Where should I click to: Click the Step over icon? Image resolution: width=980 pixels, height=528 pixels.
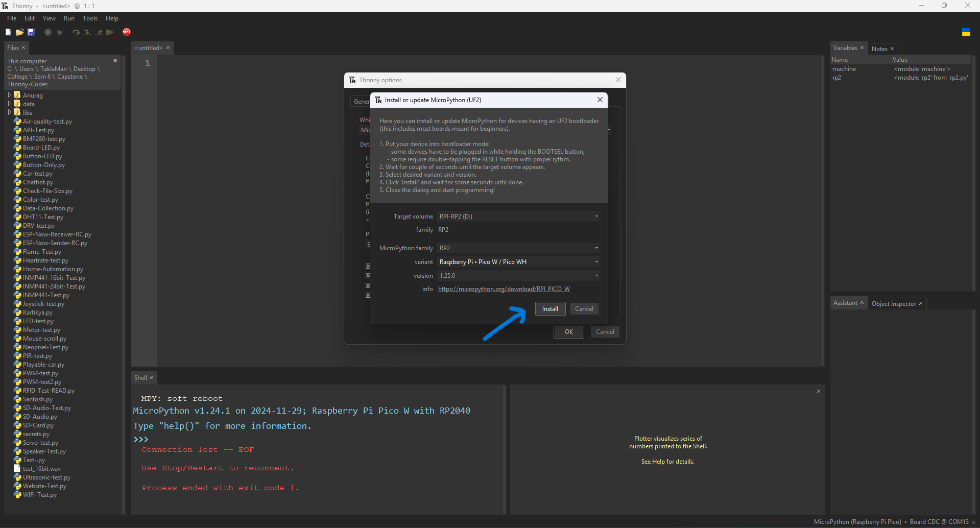click(x=76, y=32)
